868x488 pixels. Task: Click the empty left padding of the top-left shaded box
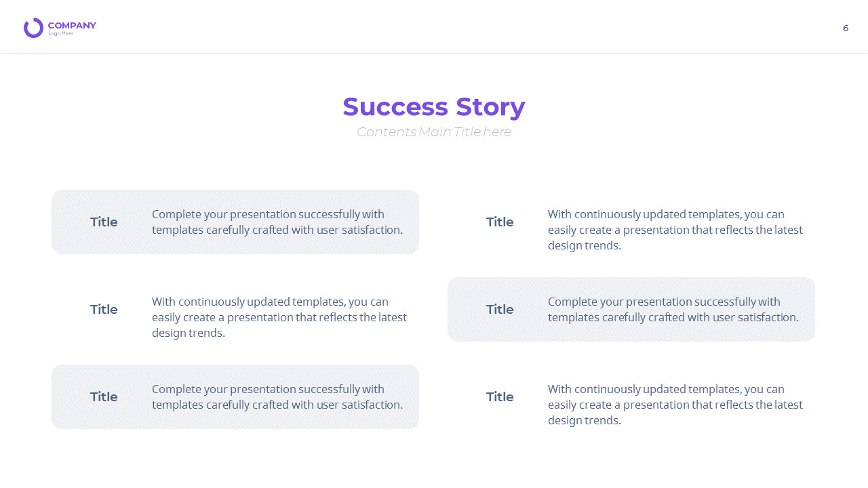coord(71,222)
